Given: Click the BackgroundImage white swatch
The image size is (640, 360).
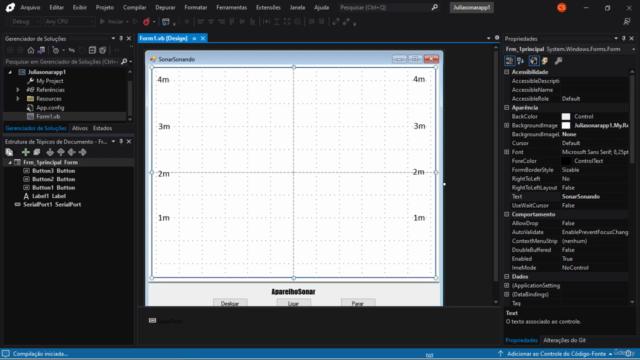Looking at the screenshot, I should [x=566, y=125].
